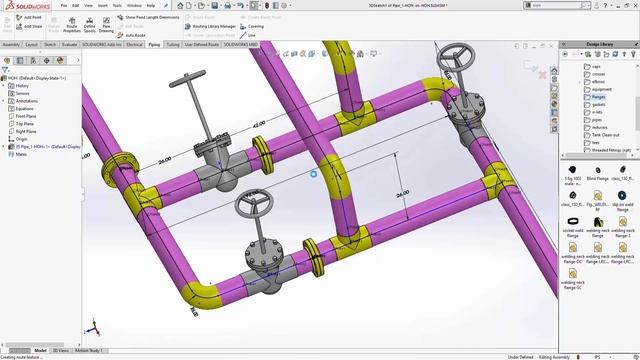This screenshot has width=640, height=360.
Task: Open dropdown arrow next to Save icon
Action: click(x=220, y=6)
